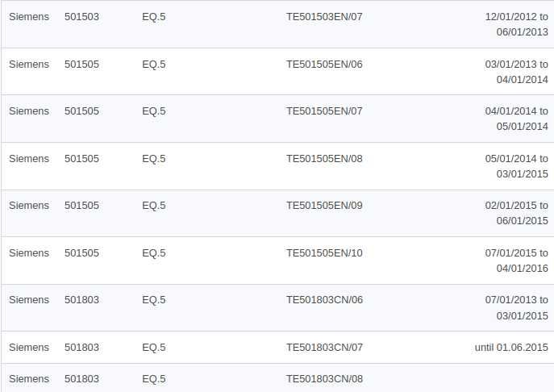
Task: Select the TE501803CN/07 cell
Action: point(324,348)
